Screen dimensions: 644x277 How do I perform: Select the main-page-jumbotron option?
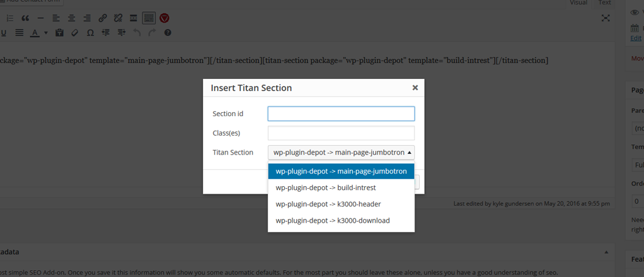click(341, 172)
